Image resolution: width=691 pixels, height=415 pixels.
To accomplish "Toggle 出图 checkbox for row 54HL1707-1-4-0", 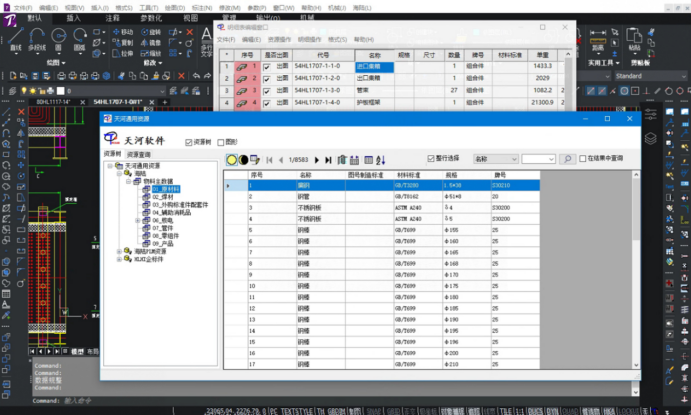I will [x=267, y=104].
